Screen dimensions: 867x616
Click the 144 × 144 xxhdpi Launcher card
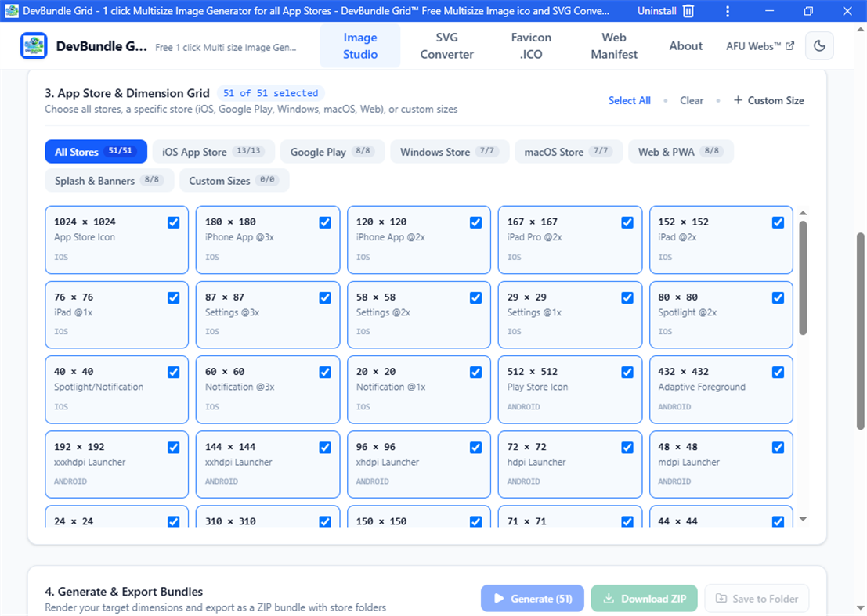point(268,465)
